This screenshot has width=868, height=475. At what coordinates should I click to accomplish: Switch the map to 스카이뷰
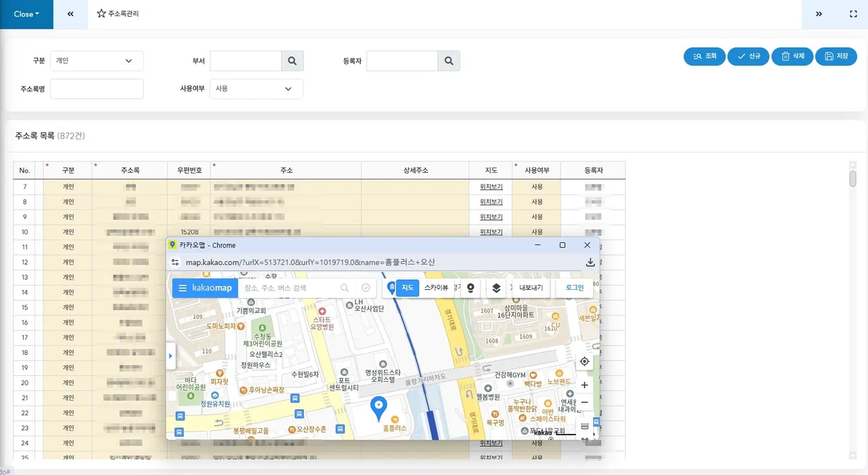435,288
